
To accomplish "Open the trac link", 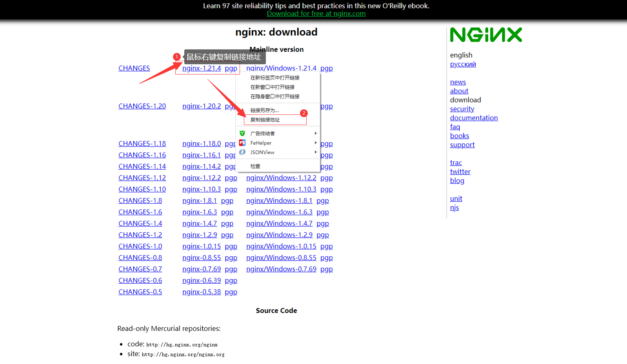I will click(456, 163).
